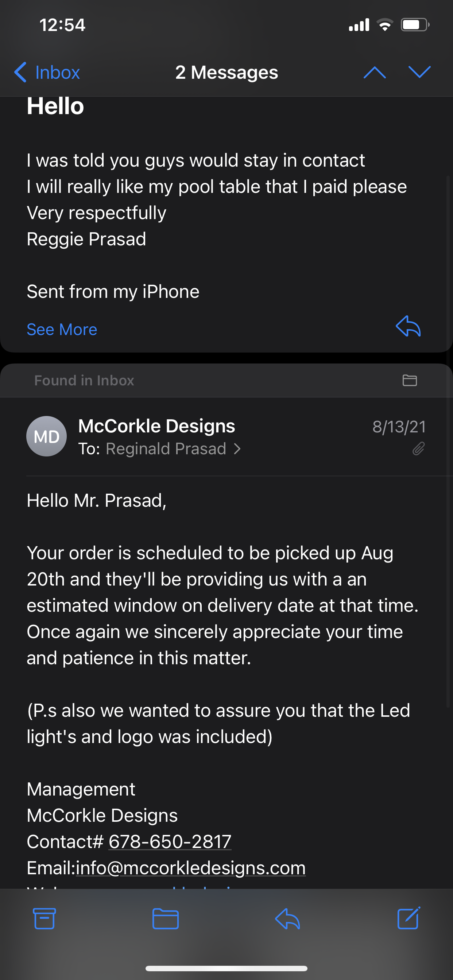Tap the 2 Messages thread title
453x980 pixels.
click(226, 72)
